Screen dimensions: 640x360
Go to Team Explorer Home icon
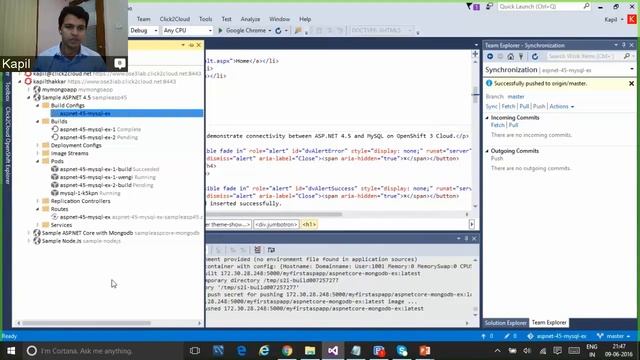coord(511,56)
